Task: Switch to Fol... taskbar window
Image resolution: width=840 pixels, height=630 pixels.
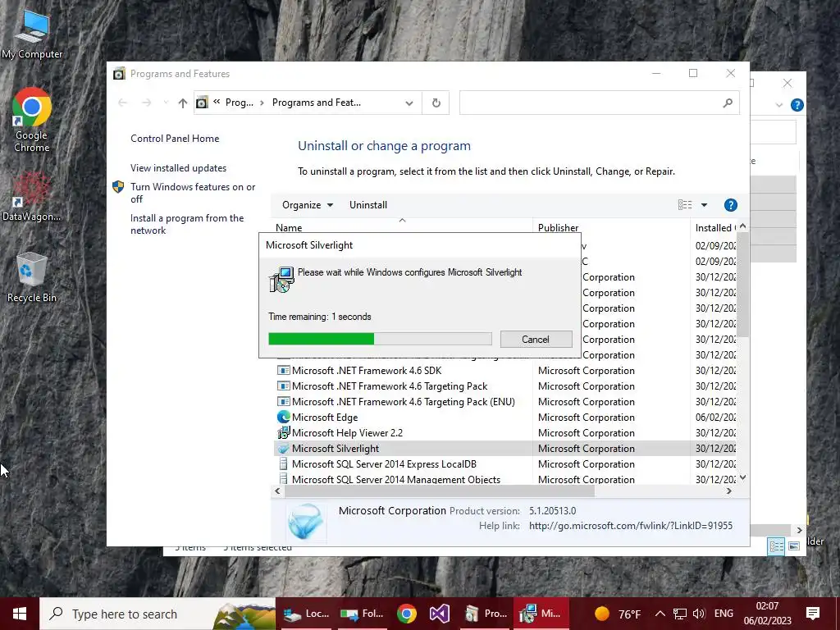Action: [362, 614]
